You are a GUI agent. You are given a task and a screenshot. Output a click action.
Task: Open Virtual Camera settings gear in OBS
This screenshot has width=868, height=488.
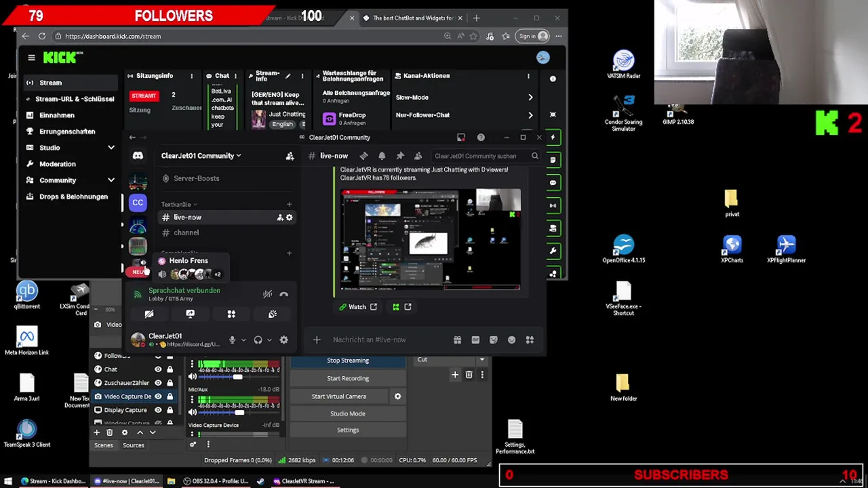(397, 396)
